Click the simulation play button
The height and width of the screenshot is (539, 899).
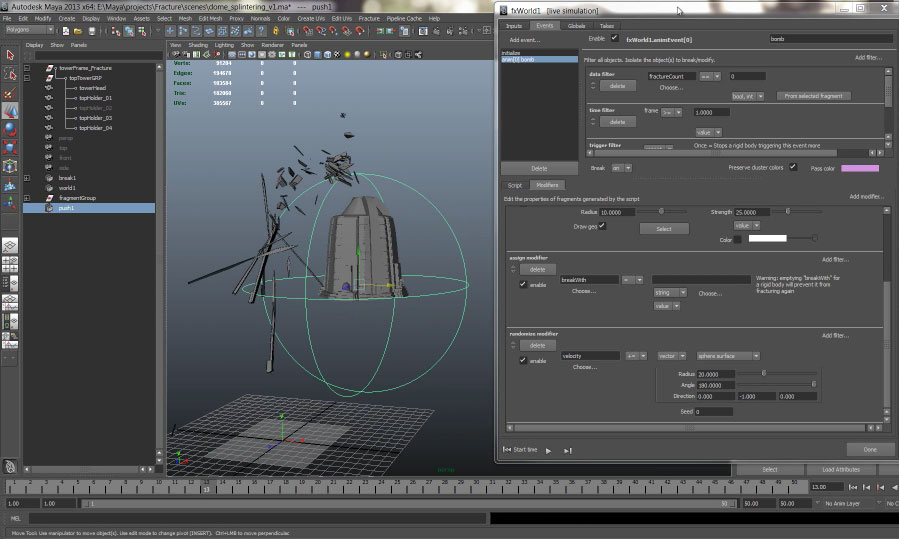[x=549, y=451]
